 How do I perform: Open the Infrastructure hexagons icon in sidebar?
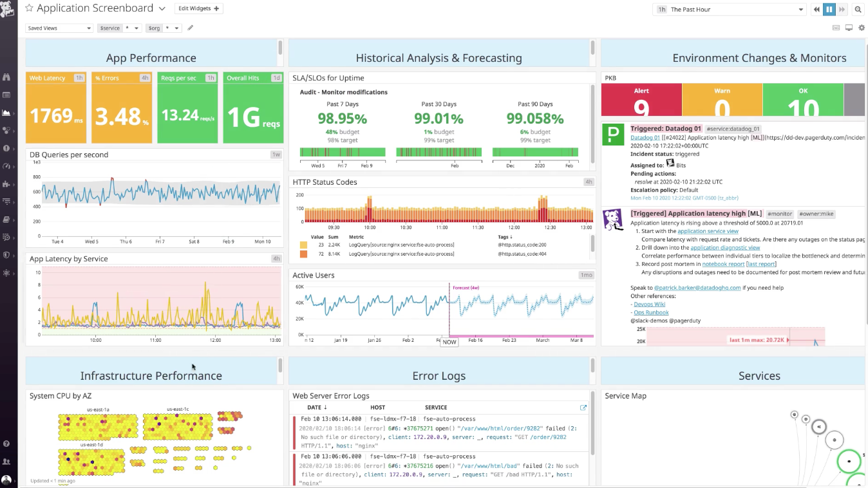click(x=6, y=130)
